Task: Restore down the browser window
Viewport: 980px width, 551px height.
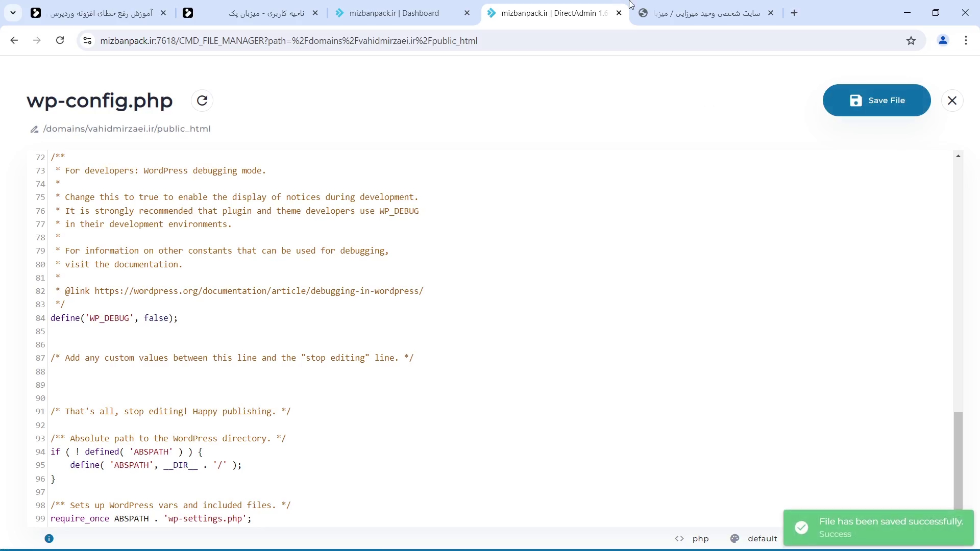Action: (x=936, y=13)
